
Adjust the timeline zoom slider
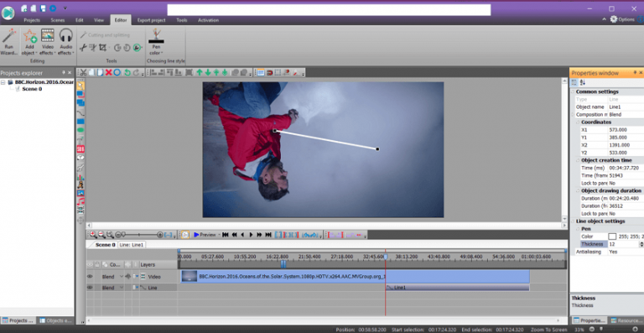(x=139, y=235)
